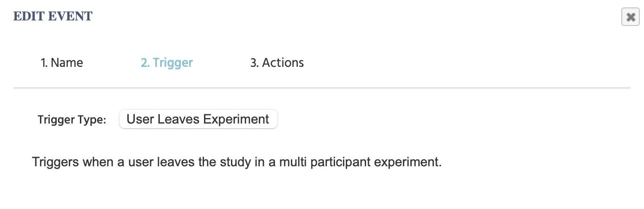644x209 pixels.
Task: Click the EDIT EVENT heading
Action: [x=53, y=17]
